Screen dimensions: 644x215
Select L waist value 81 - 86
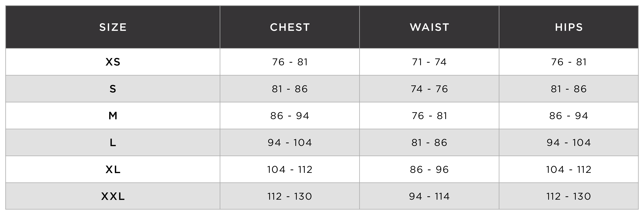(429, 143)
